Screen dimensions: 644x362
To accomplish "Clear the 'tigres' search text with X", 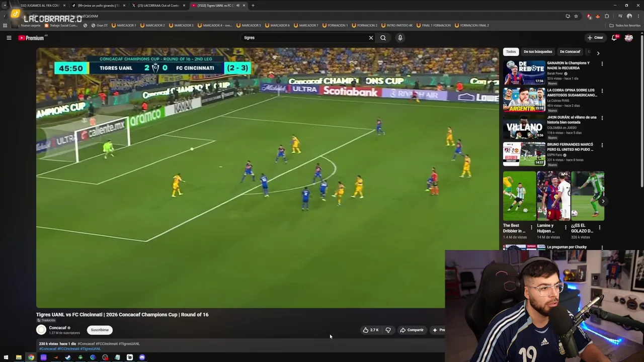I will 371,38.
